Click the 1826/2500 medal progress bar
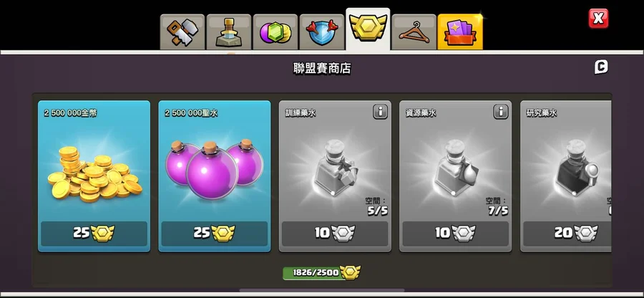This screenshot has width=644, height=298. pyautogui.click(x=321, y=272)
